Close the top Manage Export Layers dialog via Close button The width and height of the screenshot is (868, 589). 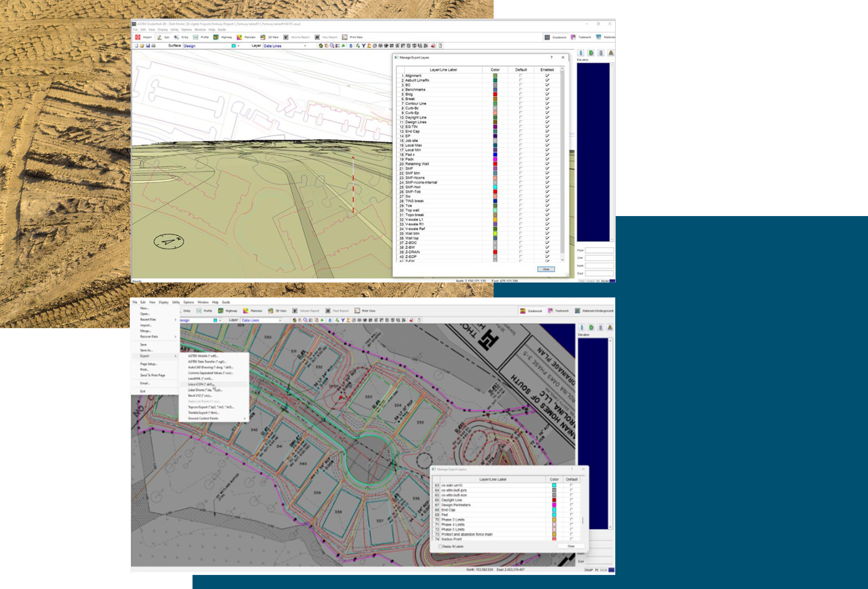click(x=546, y=269)
